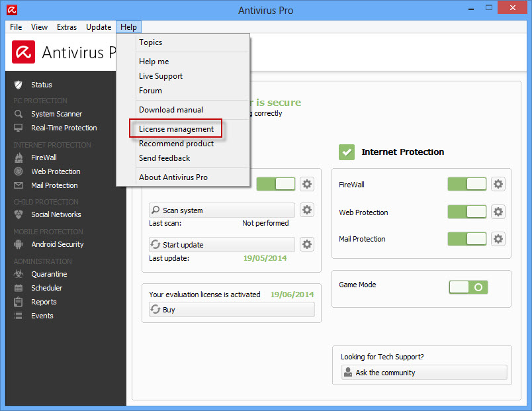
Task: Click the Status shield icon in the sidebar
Action: point(19,85)
